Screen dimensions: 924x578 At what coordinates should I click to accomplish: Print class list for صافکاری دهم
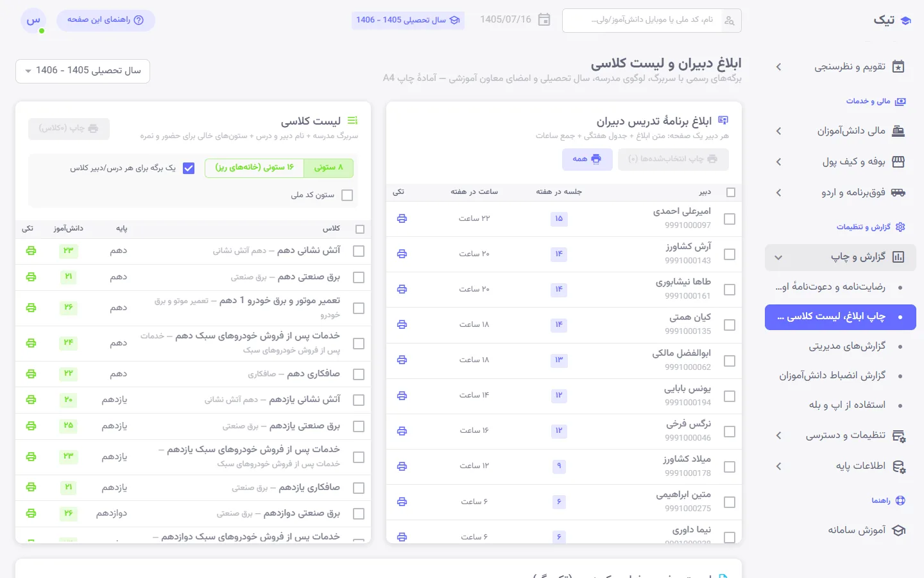click(x=31, y=374)
